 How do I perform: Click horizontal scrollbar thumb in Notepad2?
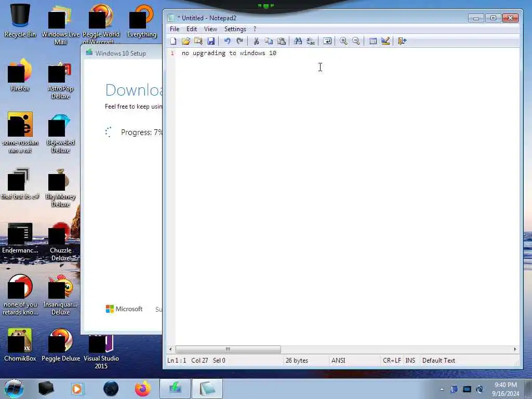[228, 349]
